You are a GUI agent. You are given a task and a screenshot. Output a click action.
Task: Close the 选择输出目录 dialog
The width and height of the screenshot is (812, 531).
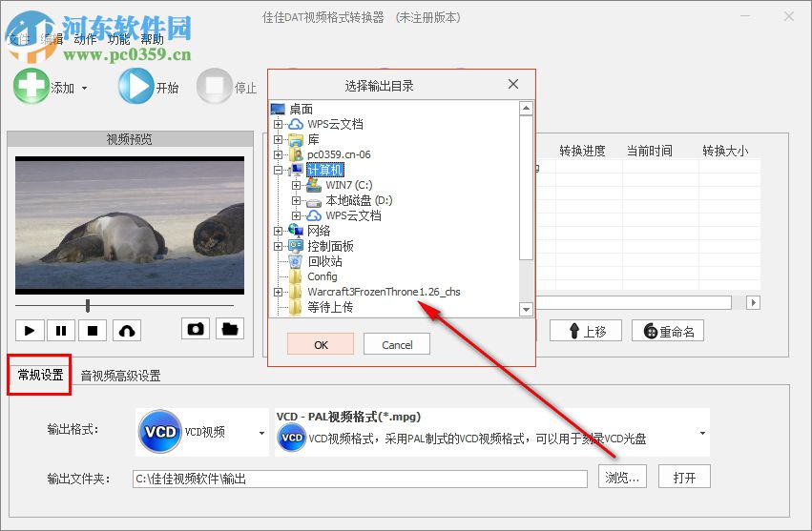tap(513, 84)
